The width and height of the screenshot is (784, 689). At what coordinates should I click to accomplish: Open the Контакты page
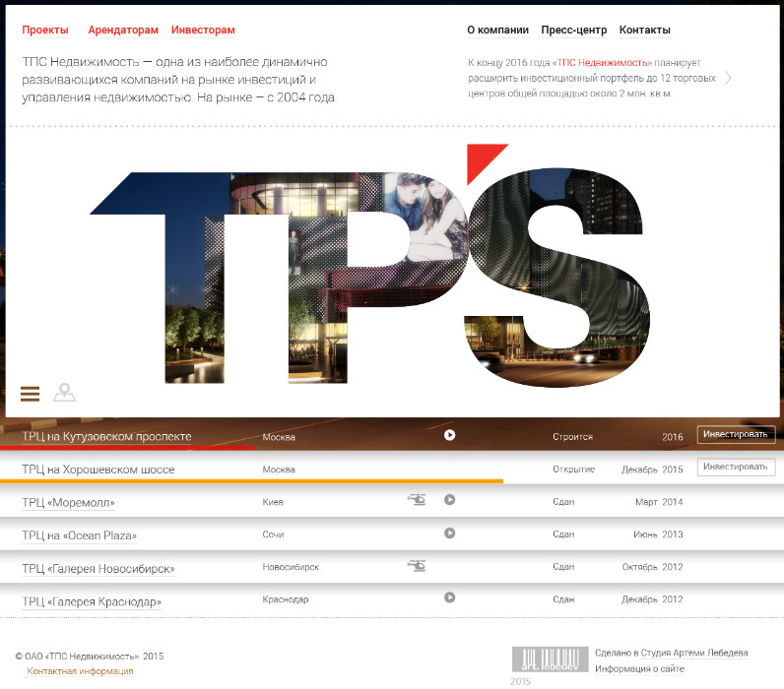coord(644,31)
